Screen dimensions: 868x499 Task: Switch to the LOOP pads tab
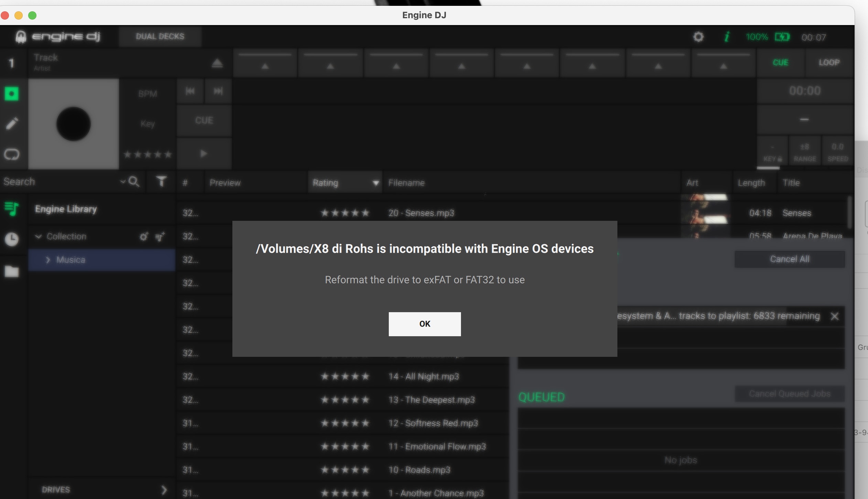point(829,63)
